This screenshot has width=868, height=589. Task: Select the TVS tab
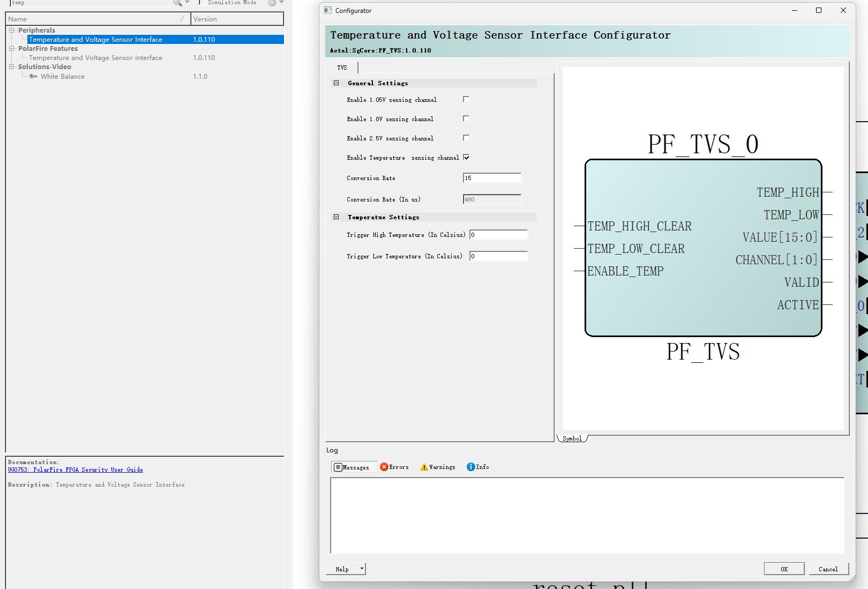pyautogui.click(x=342, y=68)
